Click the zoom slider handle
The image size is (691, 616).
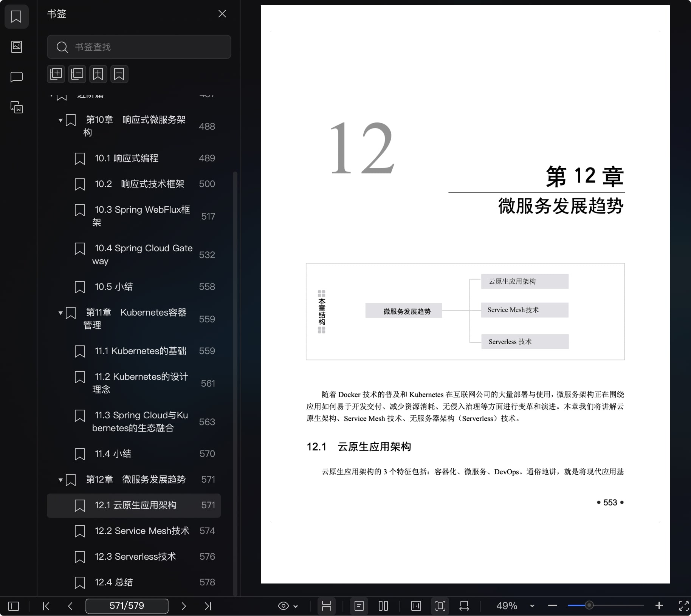[x=589, y=605]
